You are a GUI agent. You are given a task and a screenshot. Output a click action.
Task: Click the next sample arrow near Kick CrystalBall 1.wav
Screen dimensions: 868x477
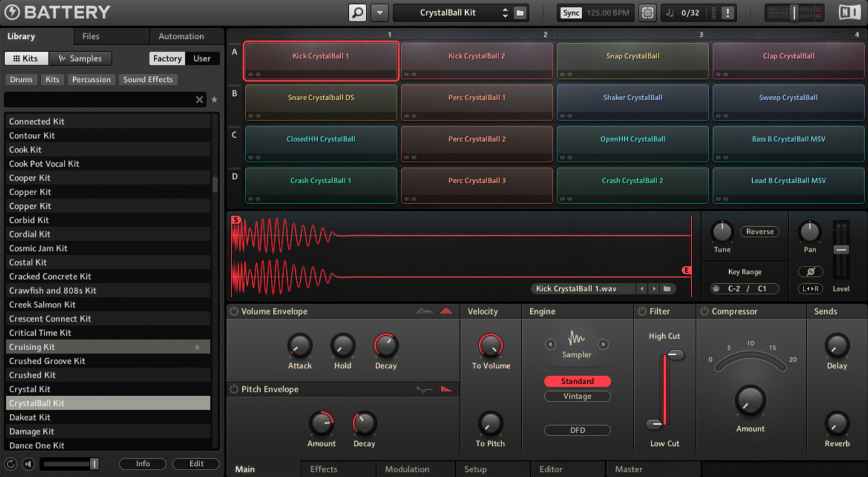click(654, 289)
